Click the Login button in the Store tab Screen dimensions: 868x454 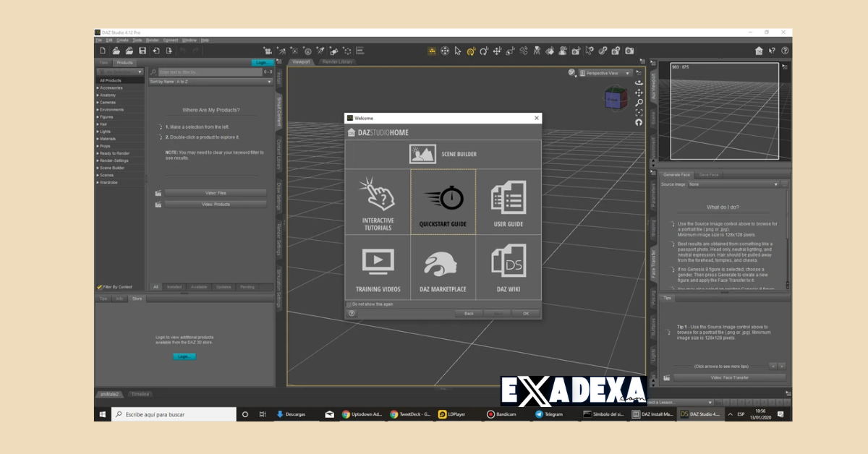(184, 356)
